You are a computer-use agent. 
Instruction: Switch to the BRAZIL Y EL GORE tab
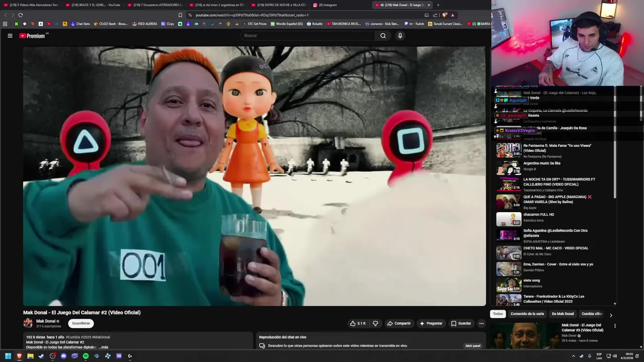[x=92, y=5]
